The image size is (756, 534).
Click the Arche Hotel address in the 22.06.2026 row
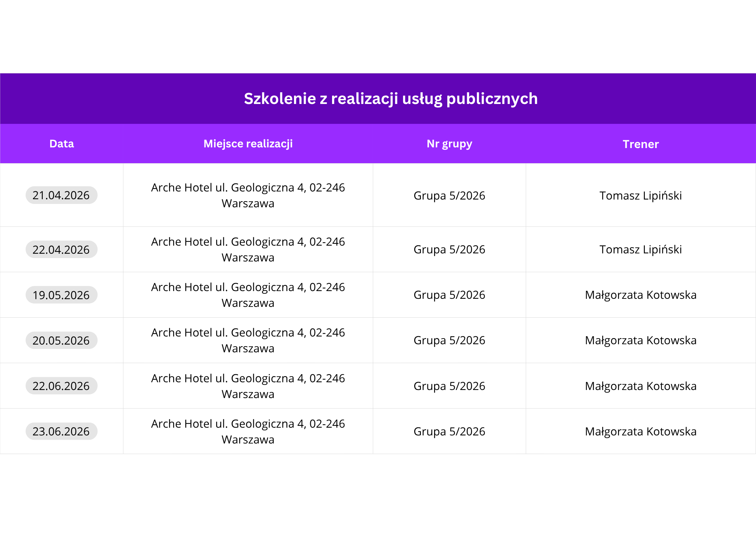point(248,386)
